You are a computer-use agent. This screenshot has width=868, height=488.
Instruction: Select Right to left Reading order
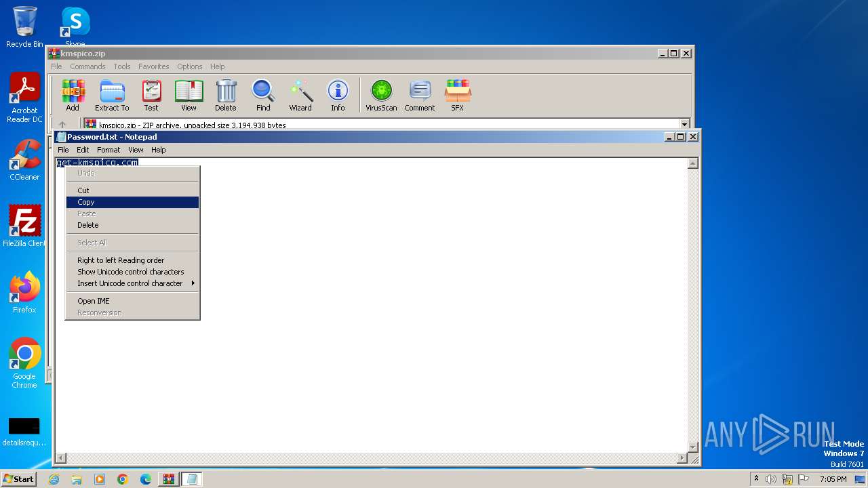pos(132,260)
